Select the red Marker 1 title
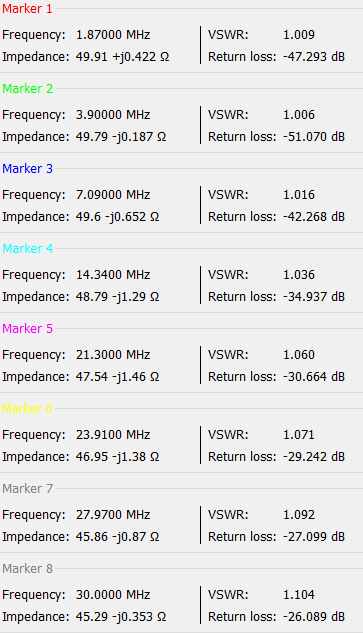Image resolution: width=363 pixels, height=633 pixels. click(27, 9)
